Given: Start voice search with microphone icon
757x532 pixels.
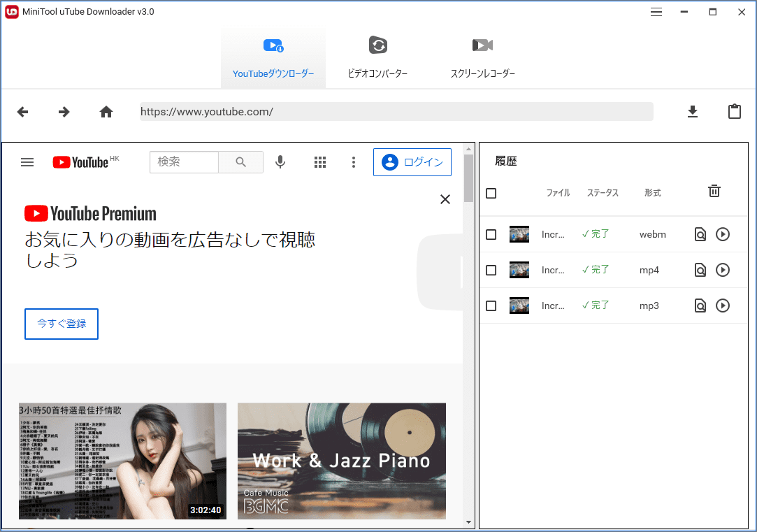Looking at the screenshot, I should tap(280, 161).
